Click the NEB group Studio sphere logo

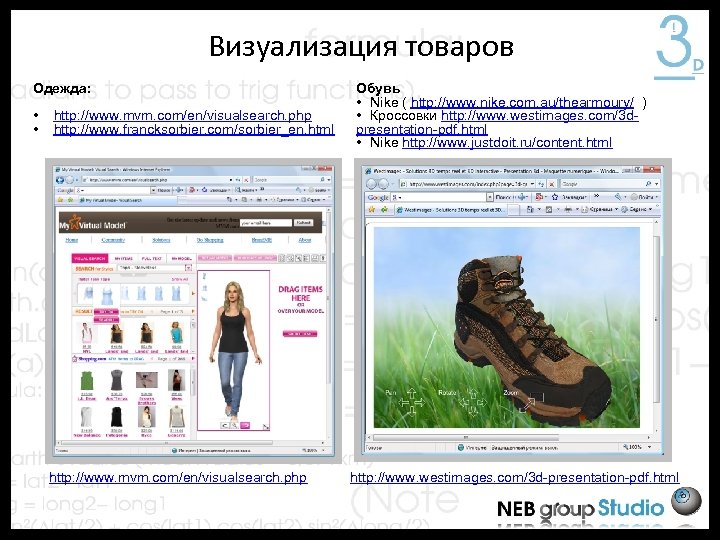tap(686, 501)
